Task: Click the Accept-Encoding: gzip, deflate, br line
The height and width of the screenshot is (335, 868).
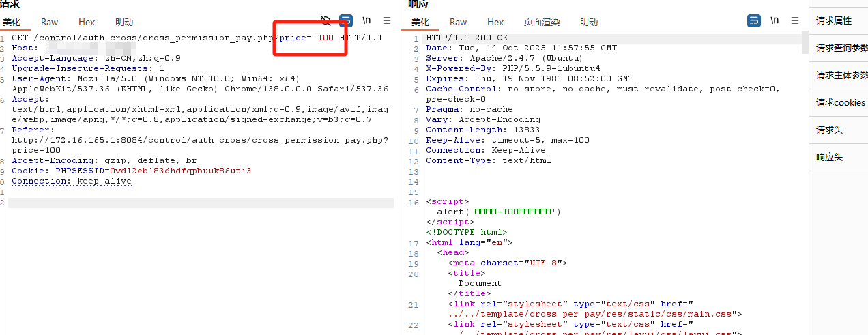Action: pos(104,160)
